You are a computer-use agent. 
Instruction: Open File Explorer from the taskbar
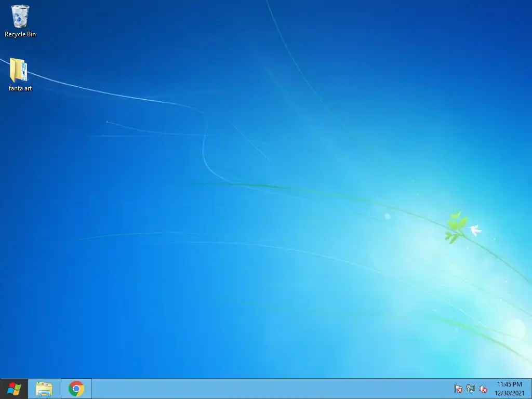(x=44, y=389)
